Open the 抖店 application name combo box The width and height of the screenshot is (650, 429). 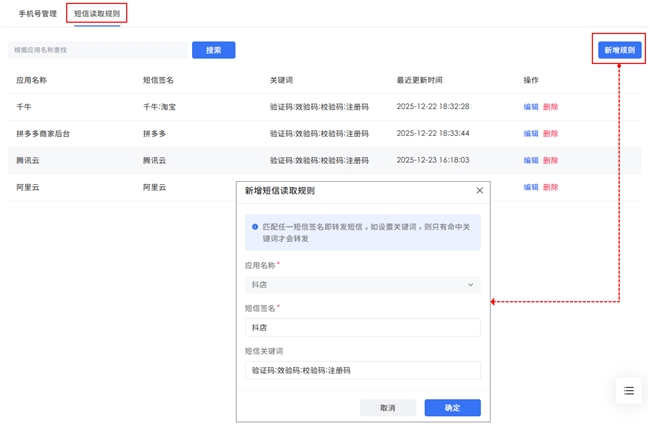pos(361,285)
